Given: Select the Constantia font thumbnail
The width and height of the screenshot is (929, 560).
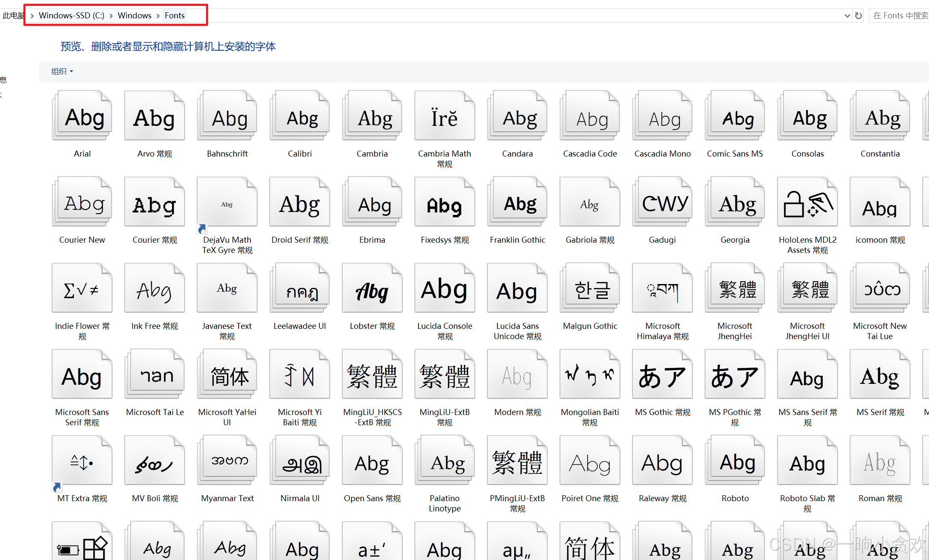Looking at the screenshot, I should 880,115.
